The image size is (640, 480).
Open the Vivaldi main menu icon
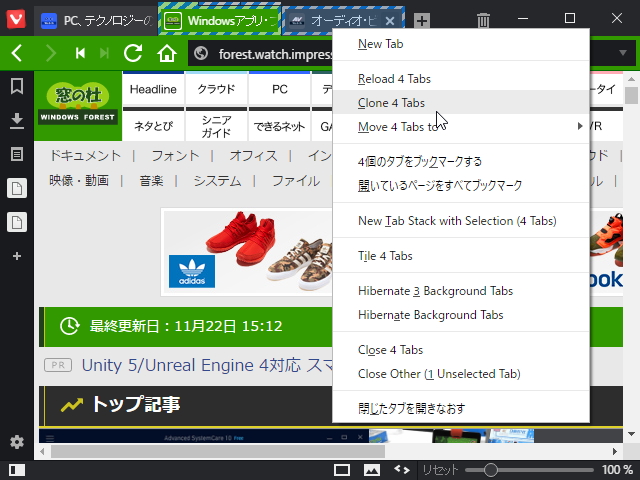[16, 18]
